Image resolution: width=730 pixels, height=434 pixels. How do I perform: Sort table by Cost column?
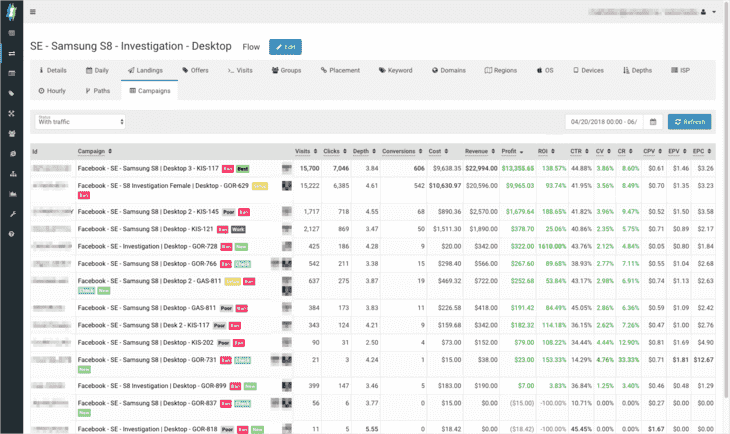(x=438, y=151)
